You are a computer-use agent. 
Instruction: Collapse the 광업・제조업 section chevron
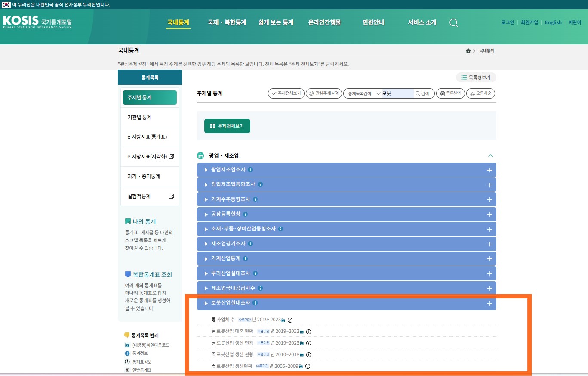pos(490,155)
